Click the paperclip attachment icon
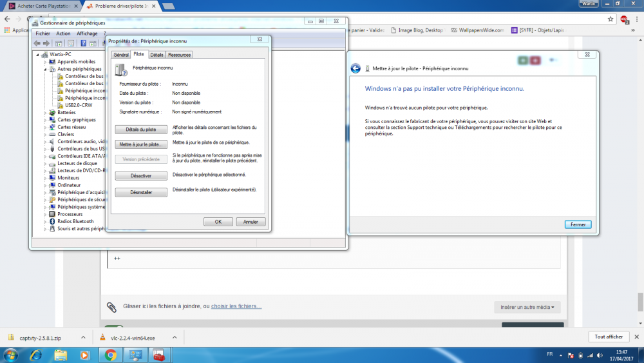Screen dimensions: 644x363 pos(111,306)
